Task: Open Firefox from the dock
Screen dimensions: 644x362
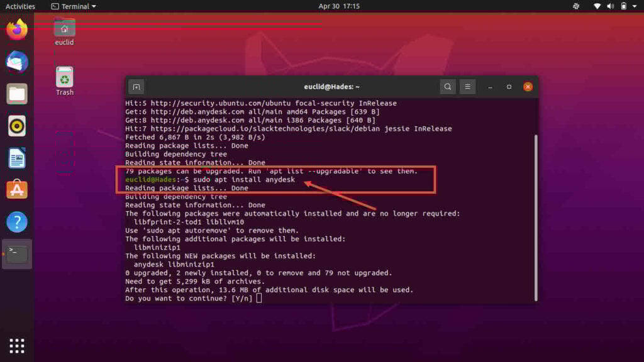Action: [17, 30]
